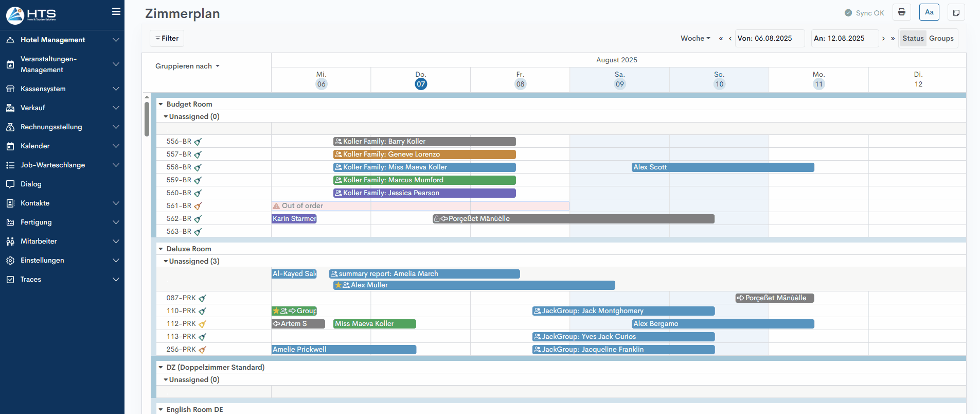Click the HTS logo
Screen dimensions: 980x414
tap(31, 15)
